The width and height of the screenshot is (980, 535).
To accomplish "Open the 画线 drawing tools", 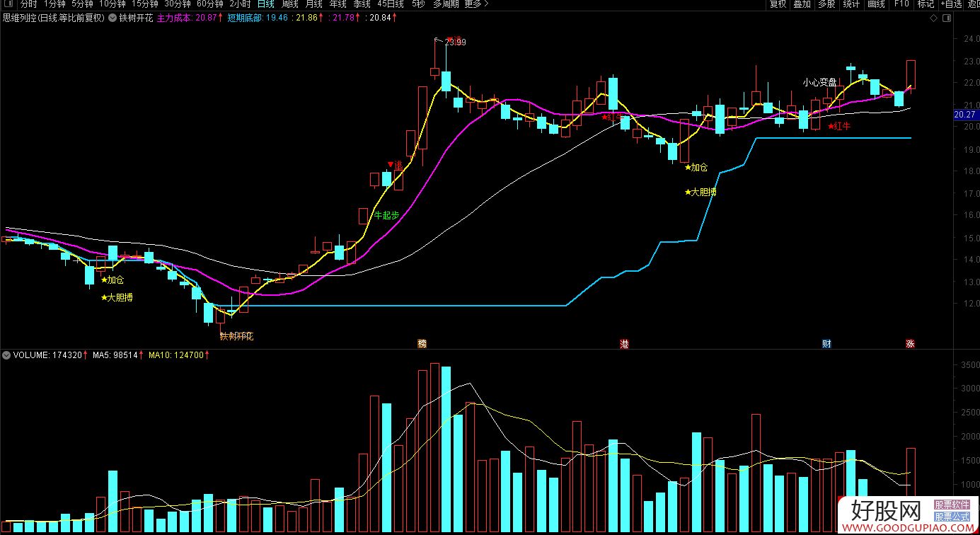I will tap(876, 4).
